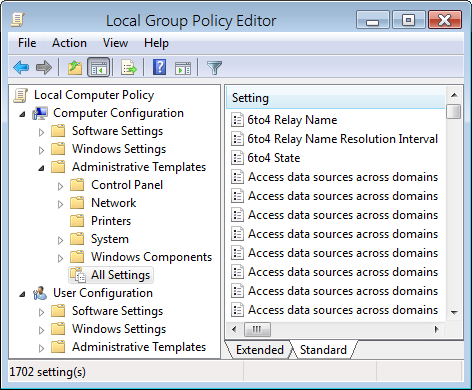Click the horizontal scrollbar thumb
Screen dimensions: 472x390
click(x=257, y=330)
